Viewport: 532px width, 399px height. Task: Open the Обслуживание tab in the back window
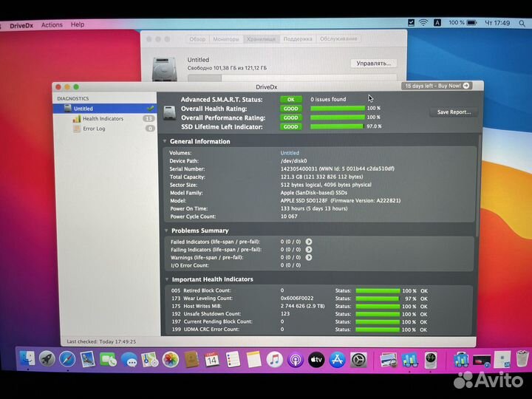(338, 38)
